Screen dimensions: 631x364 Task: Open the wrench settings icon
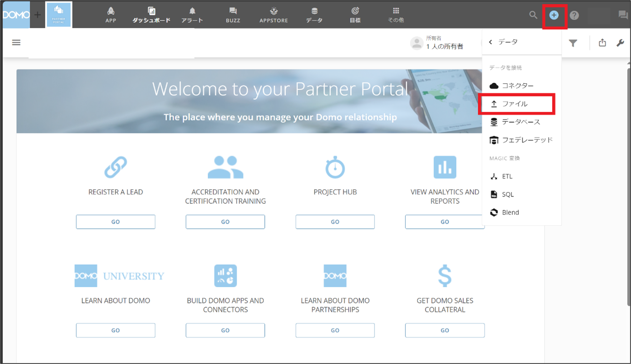620,43
